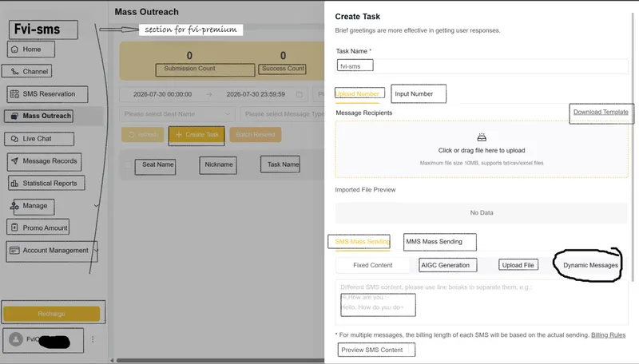Click the Nickname column header
The width and height of the screenshot is (639, 364).
[x=218, y=164]
